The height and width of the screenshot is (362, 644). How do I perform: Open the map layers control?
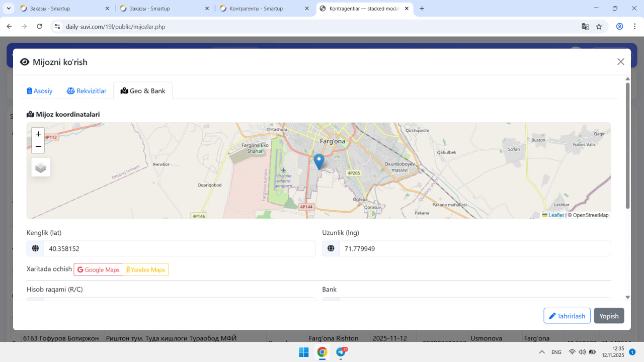pos(41,167)
